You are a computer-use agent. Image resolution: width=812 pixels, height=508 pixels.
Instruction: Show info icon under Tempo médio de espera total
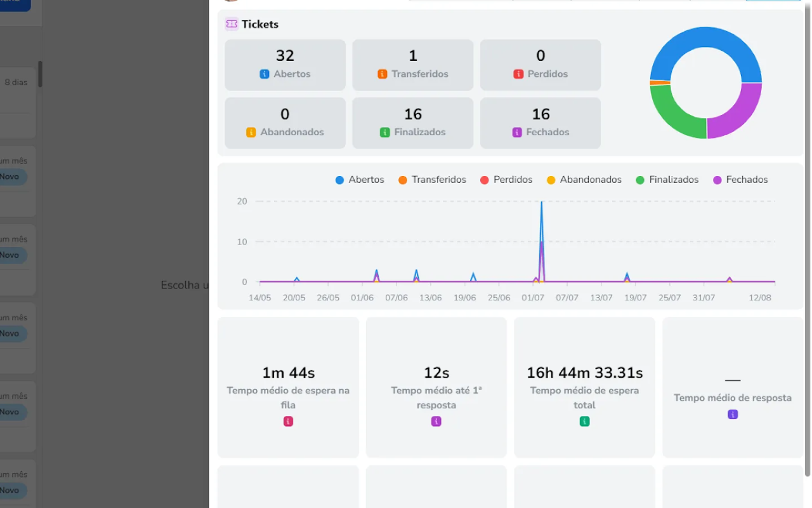(584, 421)
